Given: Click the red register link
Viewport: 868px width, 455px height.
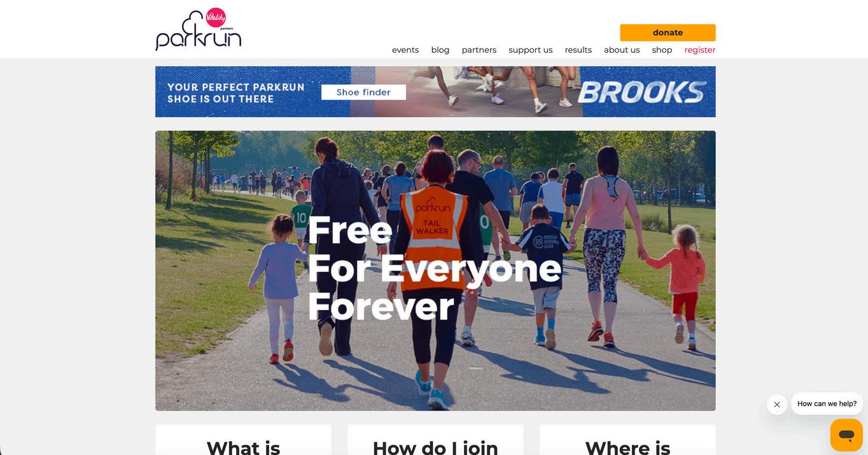Looking at the screenshot, I should 700,50.
